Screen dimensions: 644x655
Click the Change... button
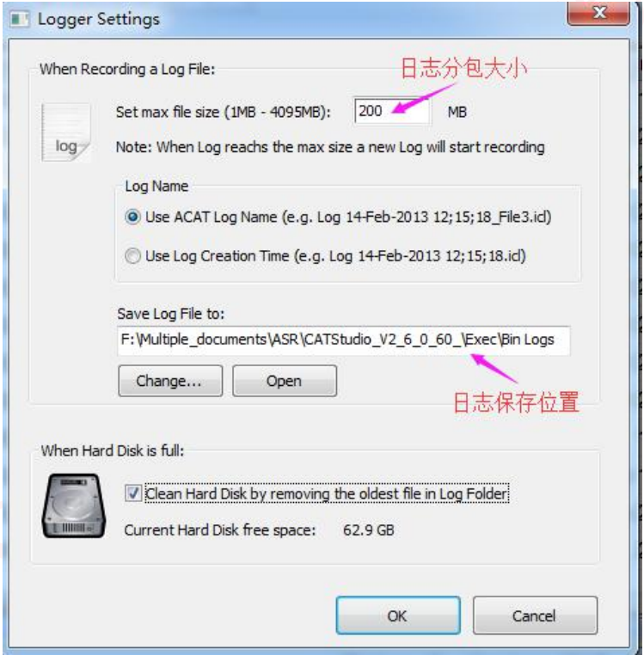pos(170,381)
